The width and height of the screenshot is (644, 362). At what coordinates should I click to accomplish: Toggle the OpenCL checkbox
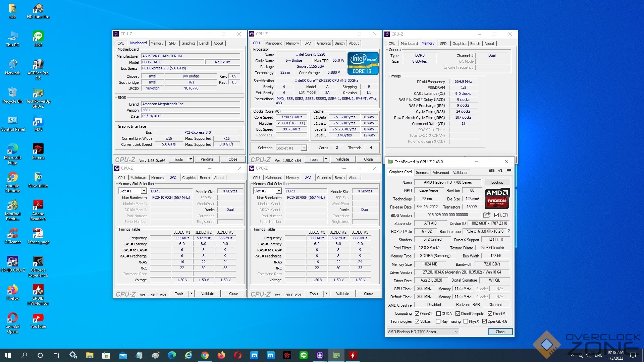(x=417, y=314)
